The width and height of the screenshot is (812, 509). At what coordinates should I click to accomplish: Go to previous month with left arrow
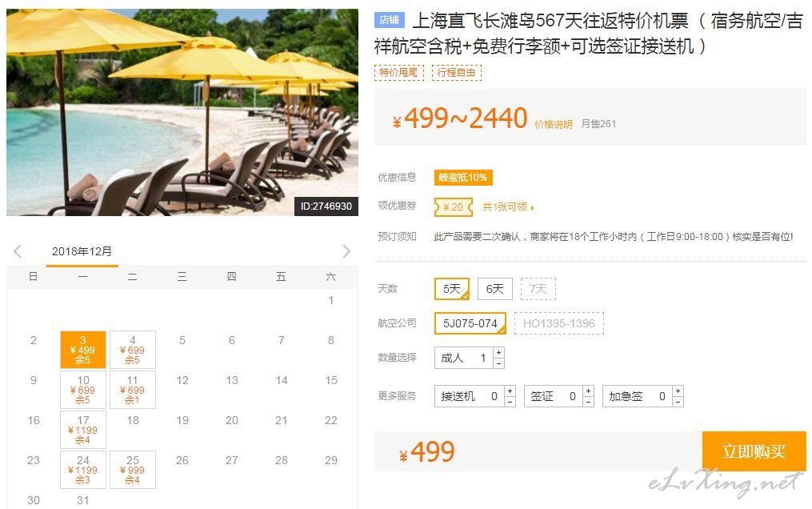tap(18, 251)
